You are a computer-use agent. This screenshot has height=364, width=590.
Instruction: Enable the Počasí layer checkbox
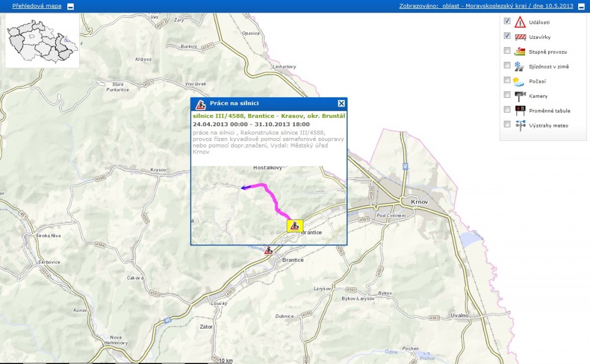[x=507, y=80]
